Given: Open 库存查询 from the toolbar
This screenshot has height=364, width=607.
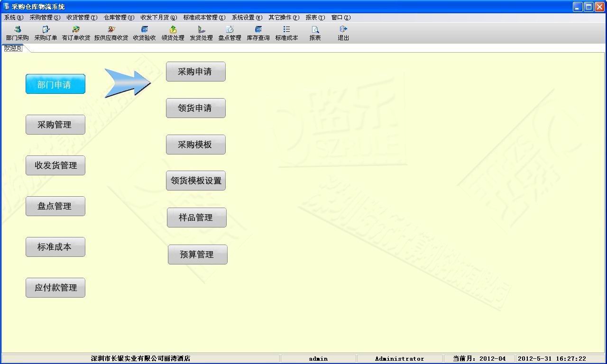Looking at the screenshot, I should coord(258,33).
